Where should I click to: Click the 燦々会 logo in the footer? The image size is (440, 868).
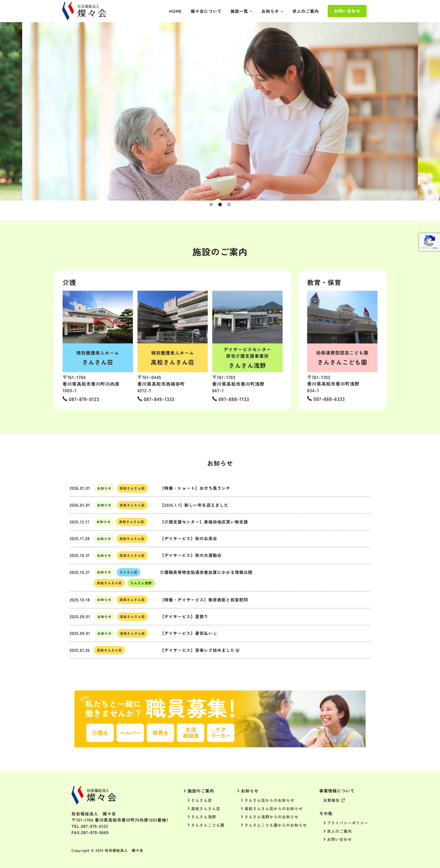tap(94, 795)
